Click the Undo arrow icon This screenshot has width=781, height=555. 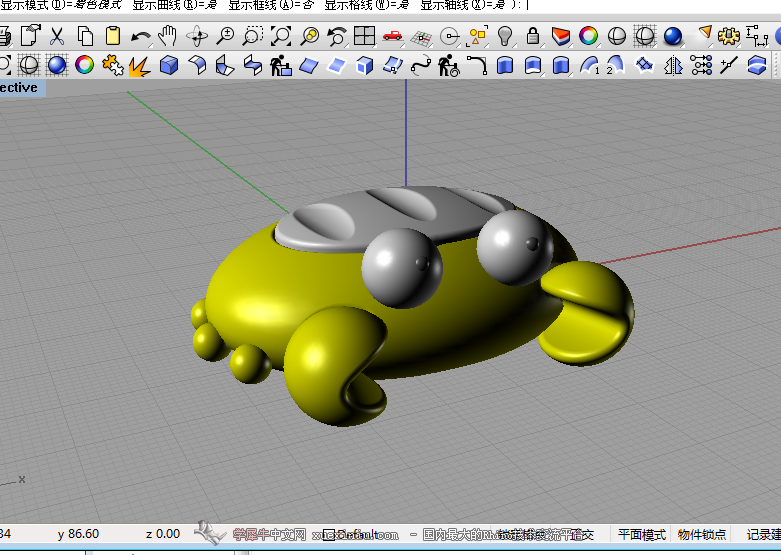[x=140, y=36]
